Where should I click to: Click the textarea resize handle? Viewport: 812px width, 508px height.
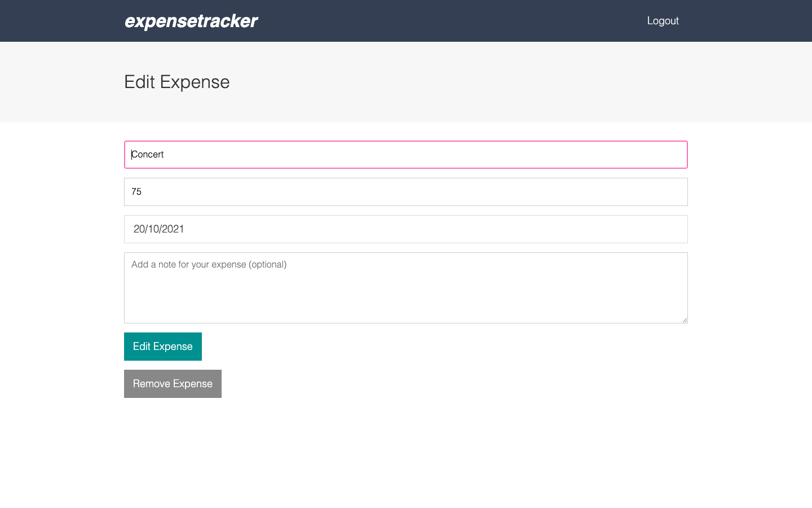(685, 319)
